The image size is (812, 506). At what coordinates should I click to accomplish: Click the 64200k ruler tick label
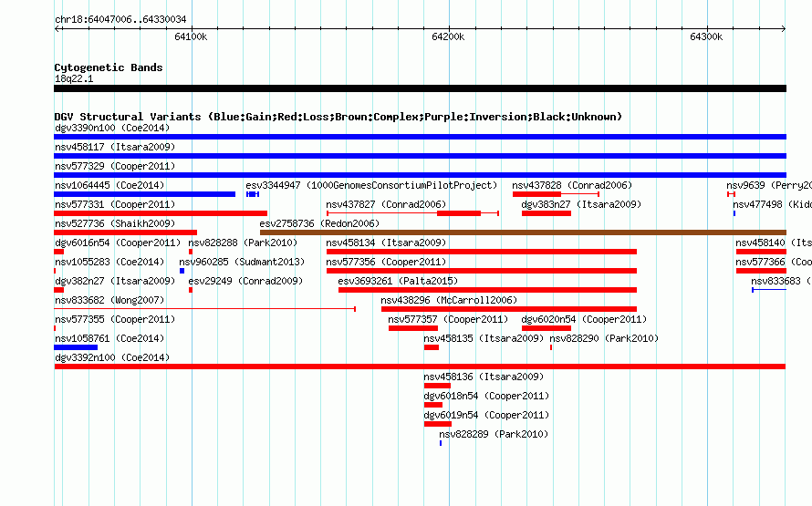pyautogui.click(x=448, y=36)
